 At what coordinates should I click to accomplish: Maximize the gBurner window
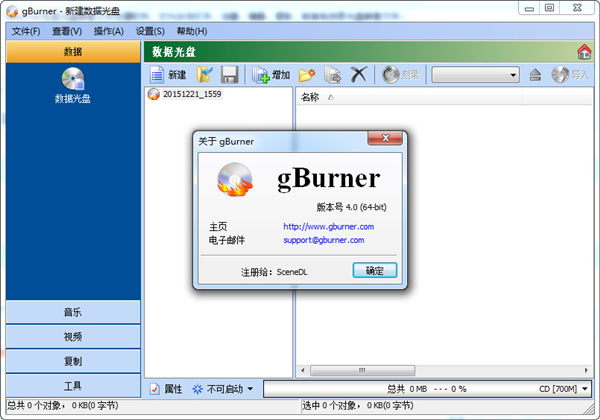coord(549,8)
